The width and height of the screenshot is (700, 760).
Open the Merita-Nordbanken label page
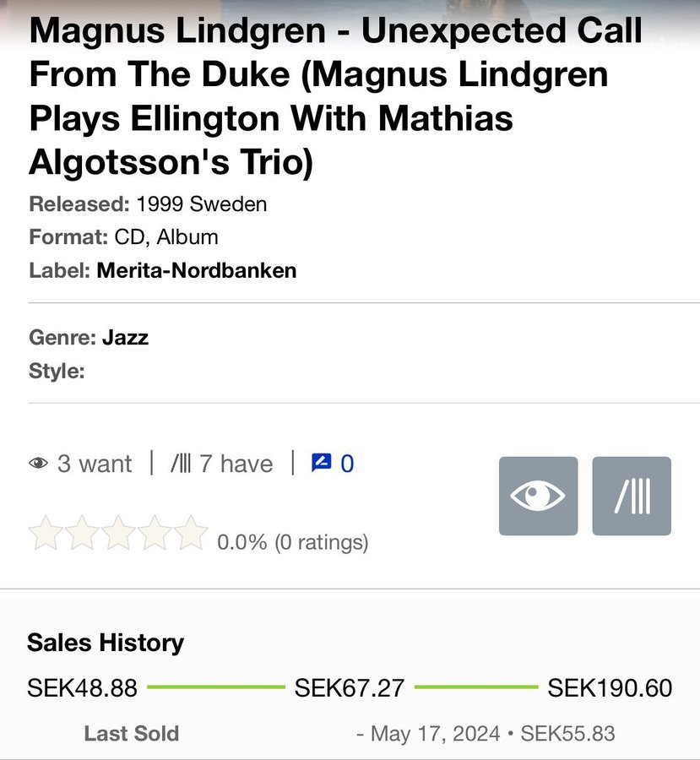pos(197,270)
